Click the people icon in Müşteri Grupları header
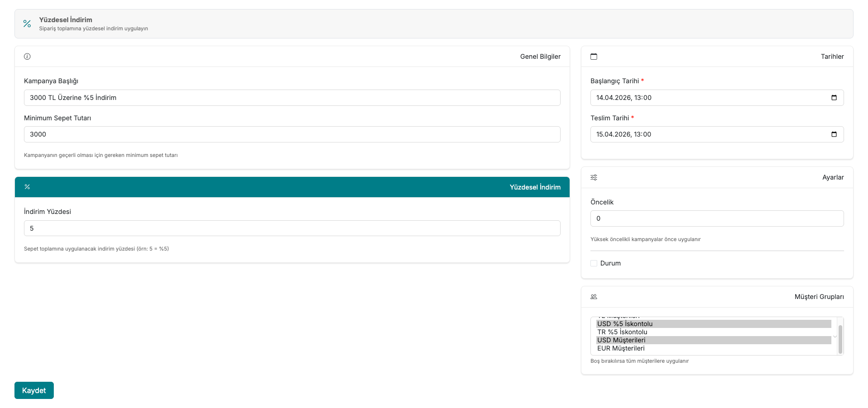The image size is (868, 408). [594, 297]
